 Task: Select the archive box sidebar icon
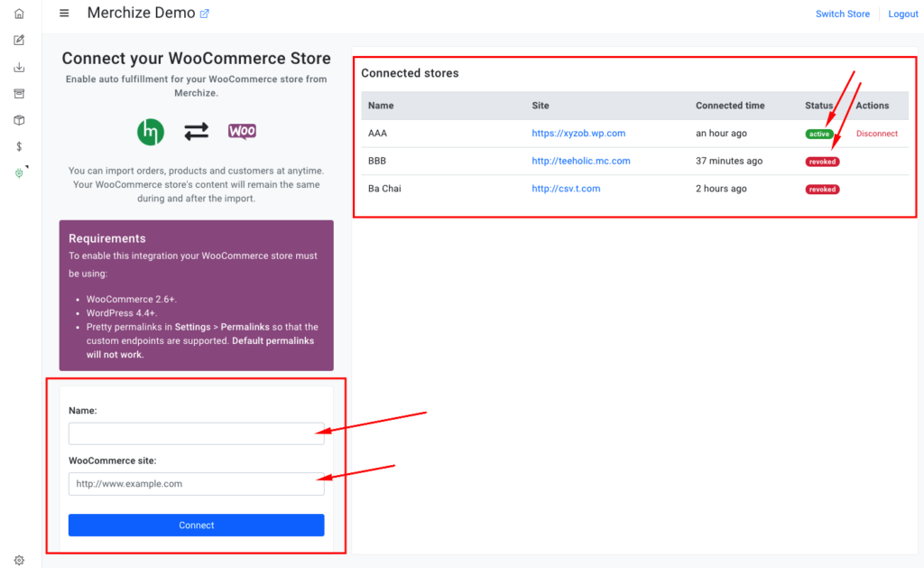(19, 93)
